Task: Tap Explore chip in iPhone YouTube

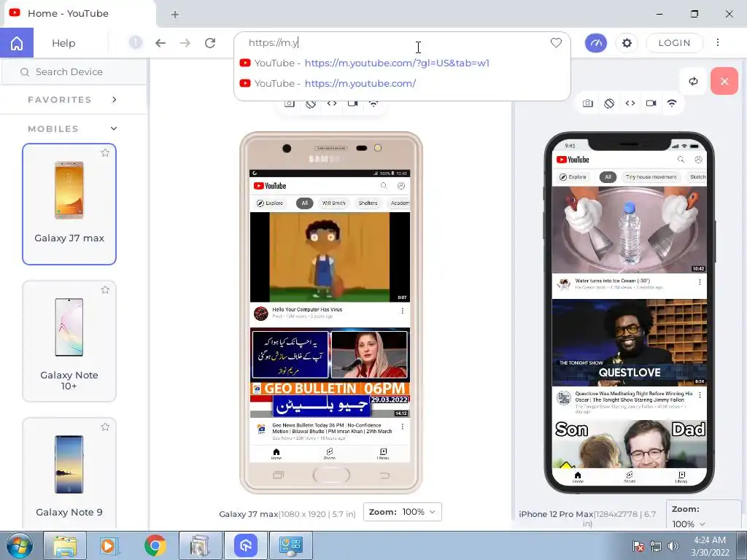Action: point(573,177)
